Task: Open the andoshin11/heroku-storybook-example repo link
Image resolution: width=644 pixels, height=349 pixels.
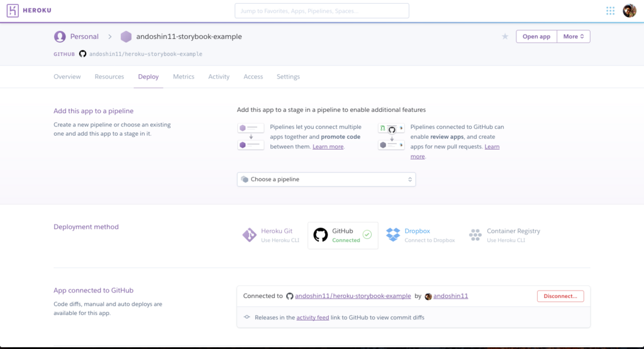Action: 353,296
